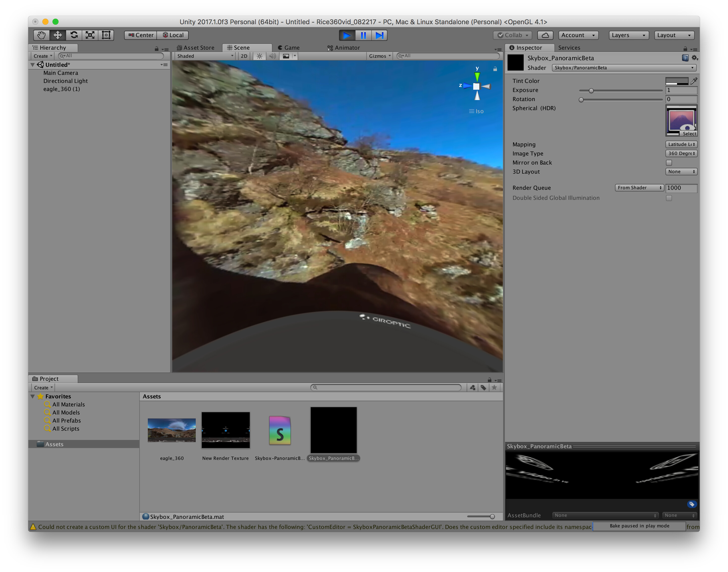The image size is (728, 572).
Task: Toggle scene lighting in Scene view
Action: [x=259, y=56]
